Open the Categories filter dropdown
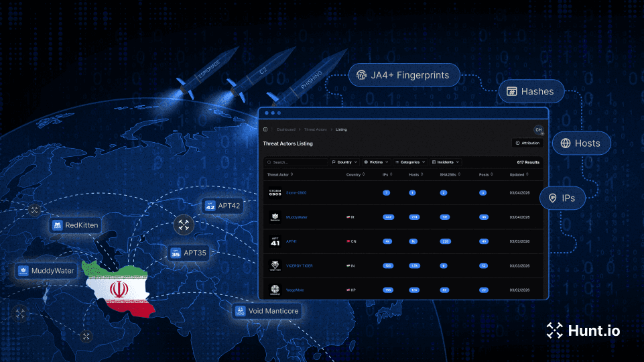 tap(410, 162)
